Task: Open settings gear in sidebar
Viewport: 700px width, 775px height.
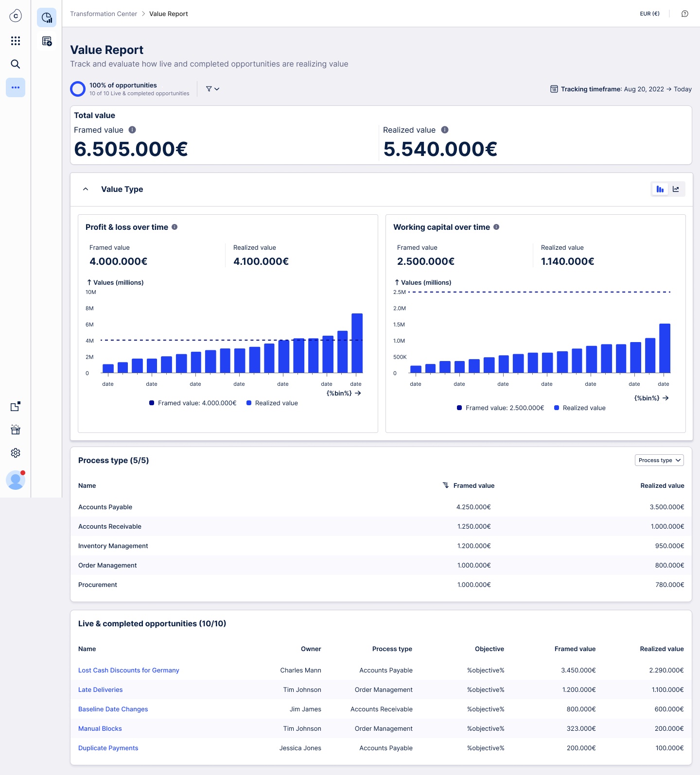Action: coord(16,453)
